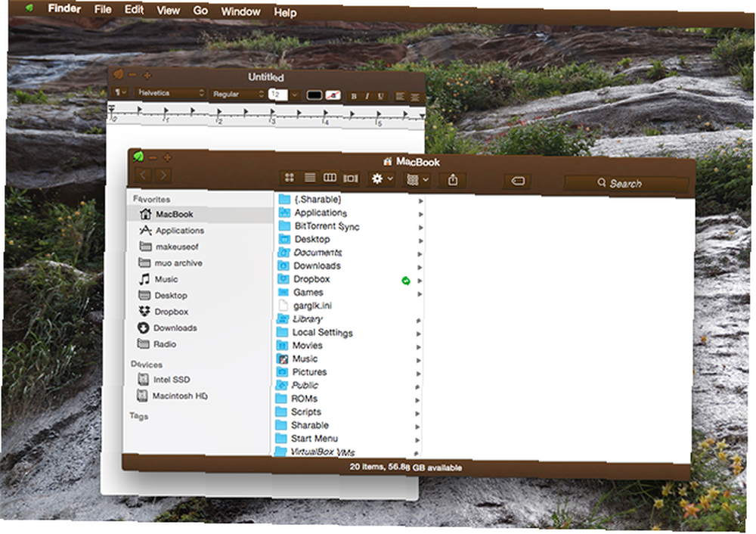Select MacBook in sidebar Favorites
Image resolution: width=756 pixels, height=534 pixels.
click(200, 214)
